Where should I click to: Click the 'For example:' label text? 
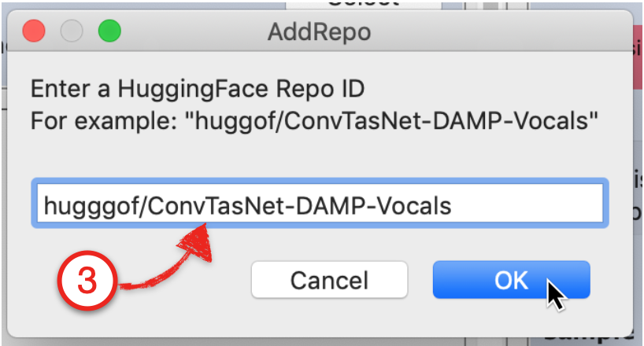(105, 120)
